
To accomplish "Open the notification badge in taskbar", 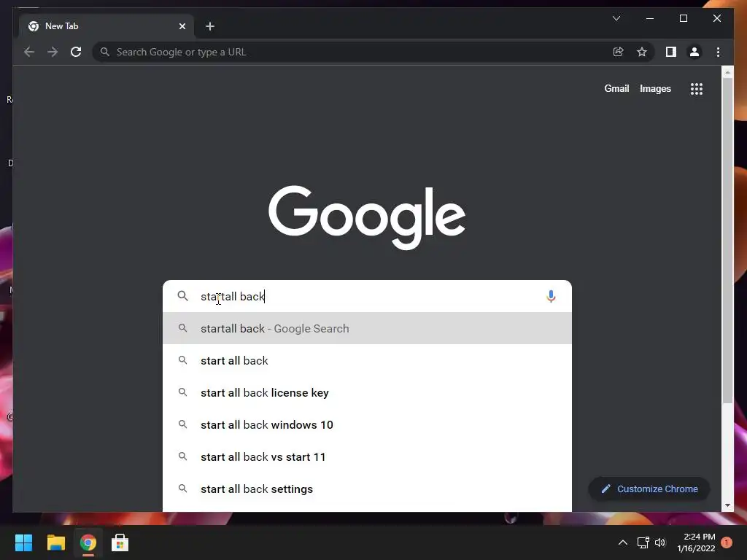I will (x=727, y=542).
